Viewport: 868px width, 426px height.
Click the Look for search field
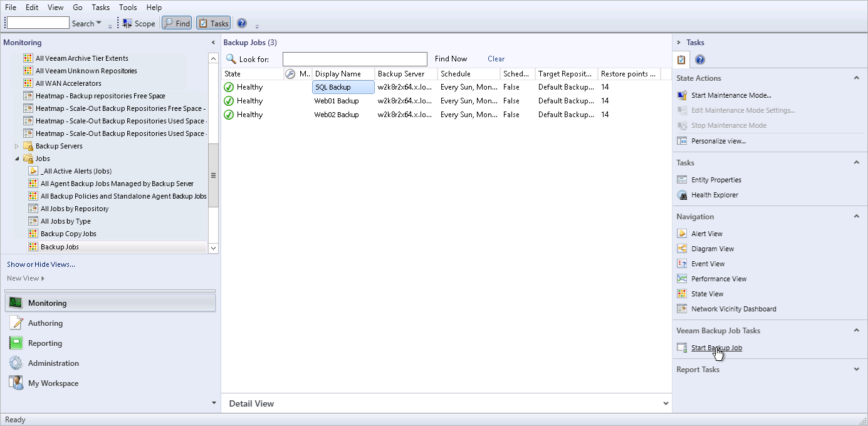(355, 59)
